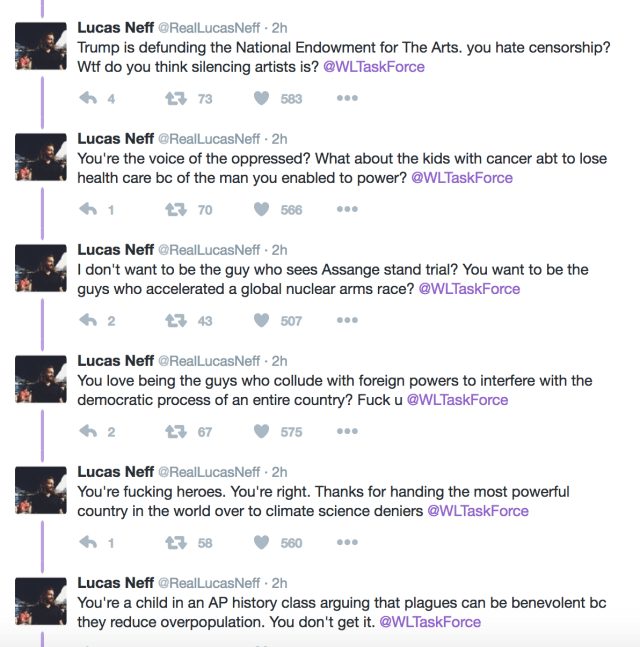Image resolution: width=640 pixels, height=647 pixels.
Task: Open more menu on the 566-like tweet
Action: point(347,209)
